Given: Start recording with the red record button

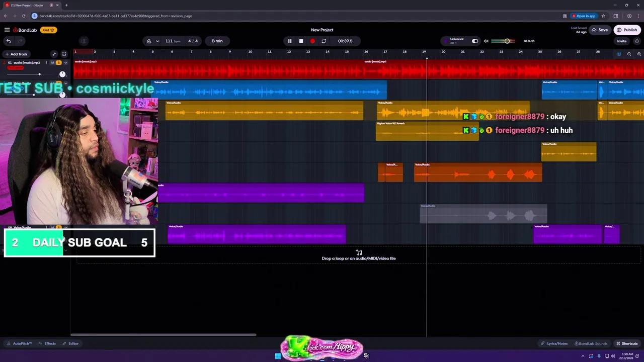Looking at the screenshot, I should pyautogui.click(x=312, y=41).
